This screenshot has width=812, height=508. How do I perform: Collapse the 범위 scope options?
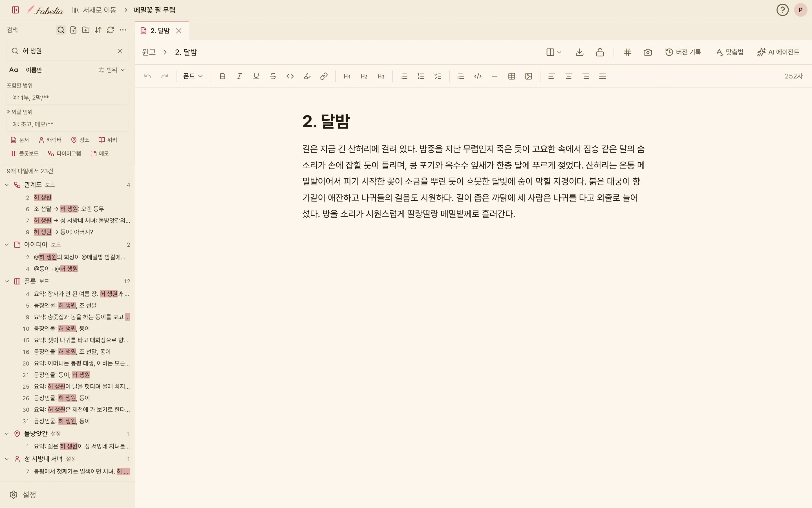(x=112, y=70)
